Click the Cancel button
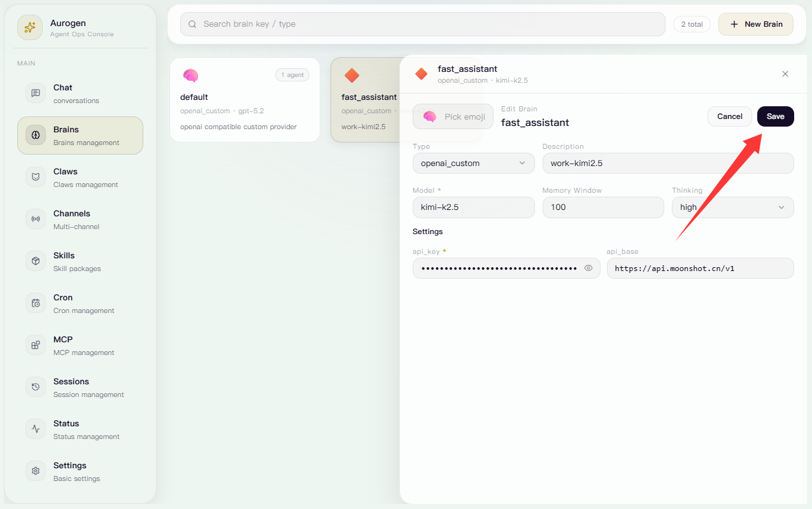 tap(730, 116)
